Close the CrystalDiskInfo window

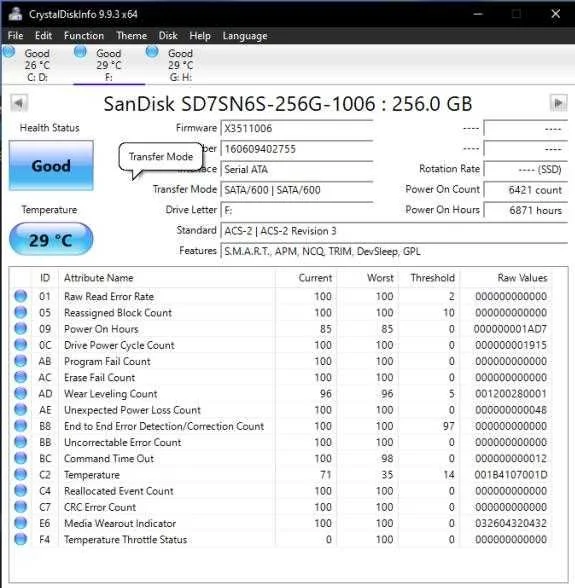[x=555, y=14]
